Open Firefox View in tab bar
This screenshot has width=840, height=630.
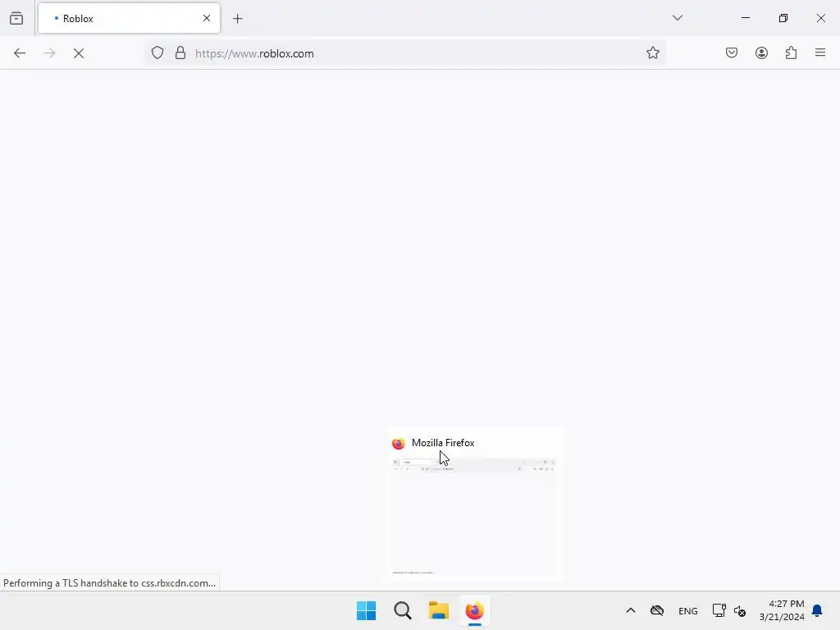[16, 18]
